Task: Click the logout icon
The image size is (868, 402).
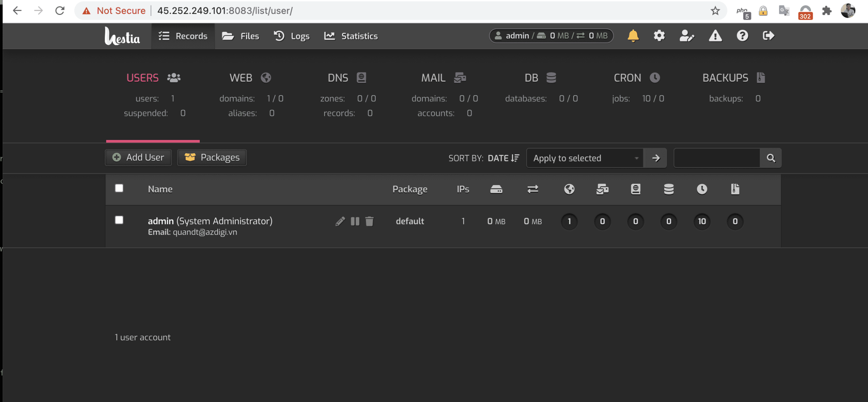Action: click(768, 36)
